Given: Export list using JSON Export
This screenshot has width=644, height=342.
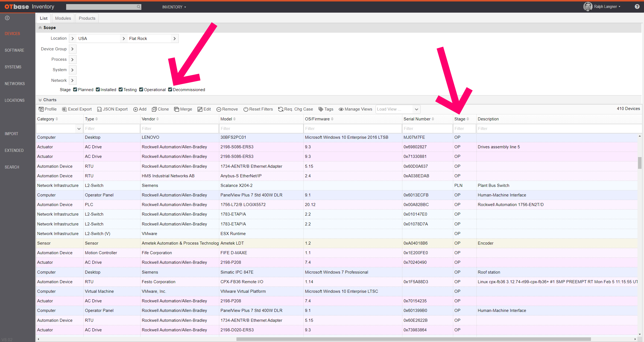Looking at the screenshot, I should click(112, 109).
